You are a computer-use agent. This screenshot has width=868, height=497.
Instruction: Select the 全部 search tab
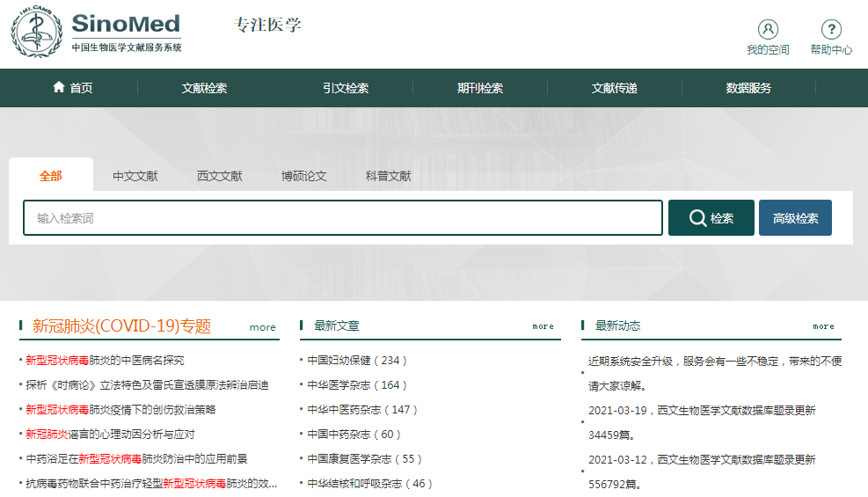51,176
